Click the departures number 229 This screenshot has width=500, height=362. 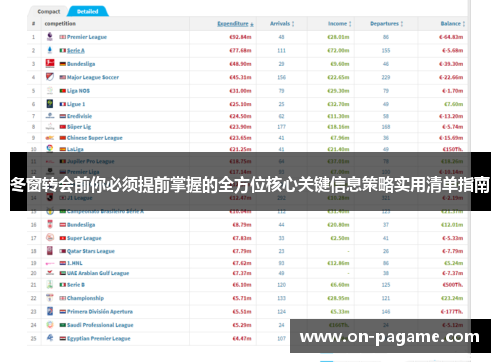pyautogui.click(x=386, y=77)
